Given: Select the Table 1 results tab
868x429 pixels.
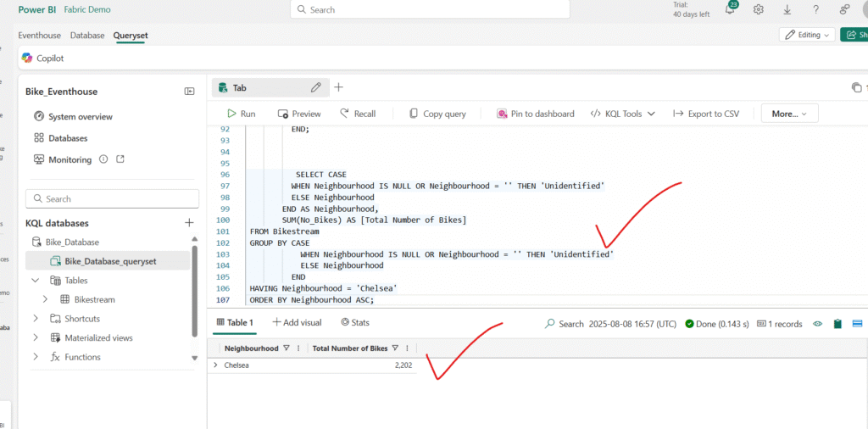Looking at the screenshot, I should (x=235, y=323).
